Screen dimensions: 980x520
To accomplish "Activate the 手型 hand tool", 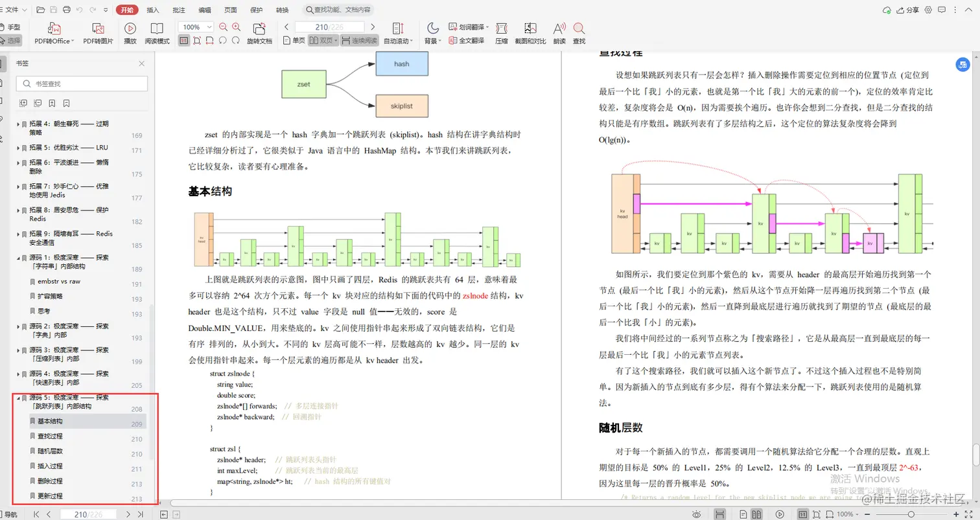I will pos(10,27).
